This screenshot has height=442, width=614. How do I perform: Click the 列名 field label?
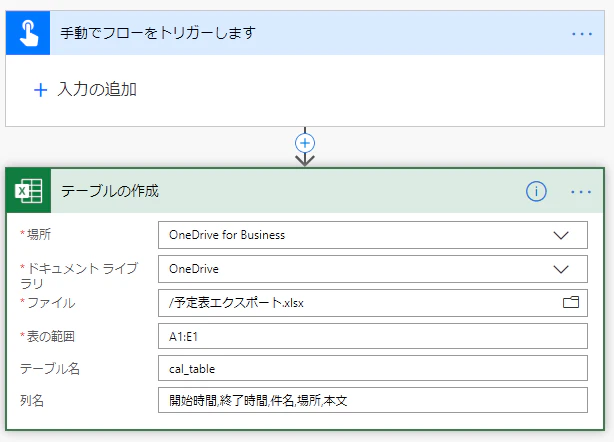click(x=32, y=400)
